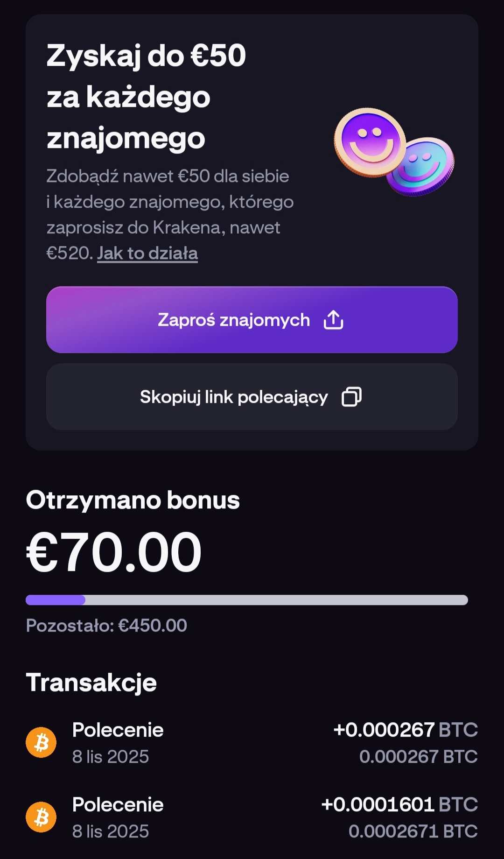
Task: Tap the "Zyskaj do €50 za każdego znajomego" headline
Action: click(146, 97)
